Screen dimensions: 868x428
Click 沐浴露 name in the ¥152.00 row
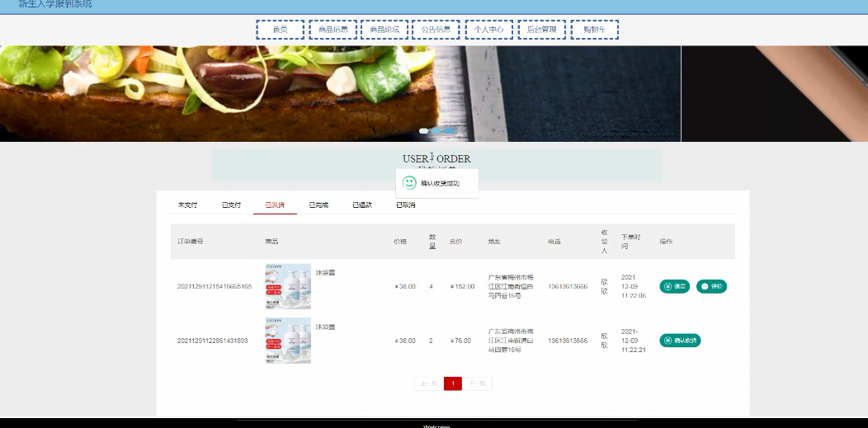pyautogui.click(x=325, y=273)
